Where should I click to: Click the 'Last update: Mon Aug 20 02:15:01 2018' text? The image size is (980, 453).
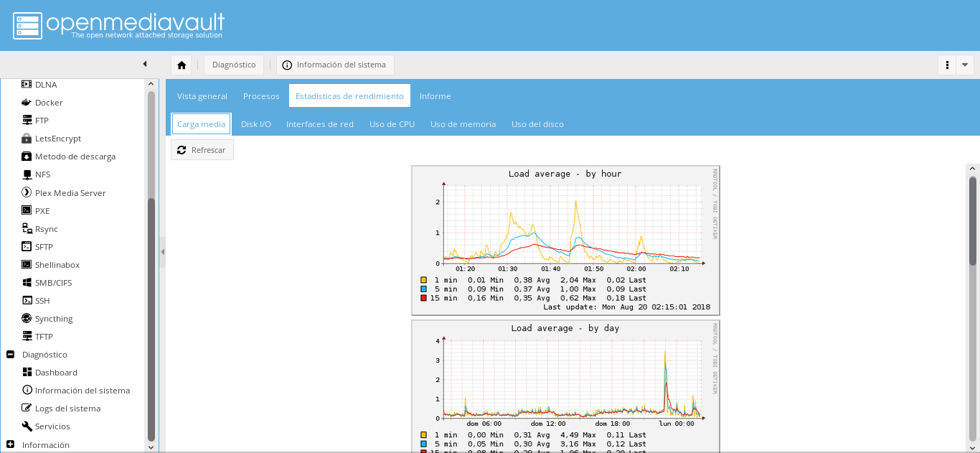(x=626, y=307)
